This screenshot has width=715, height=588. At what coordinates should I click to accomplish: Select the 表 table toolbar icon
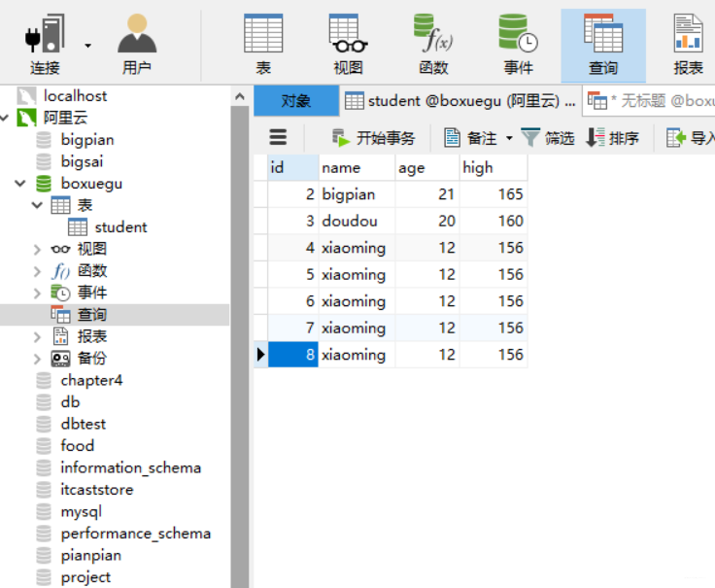coord(263,45)
